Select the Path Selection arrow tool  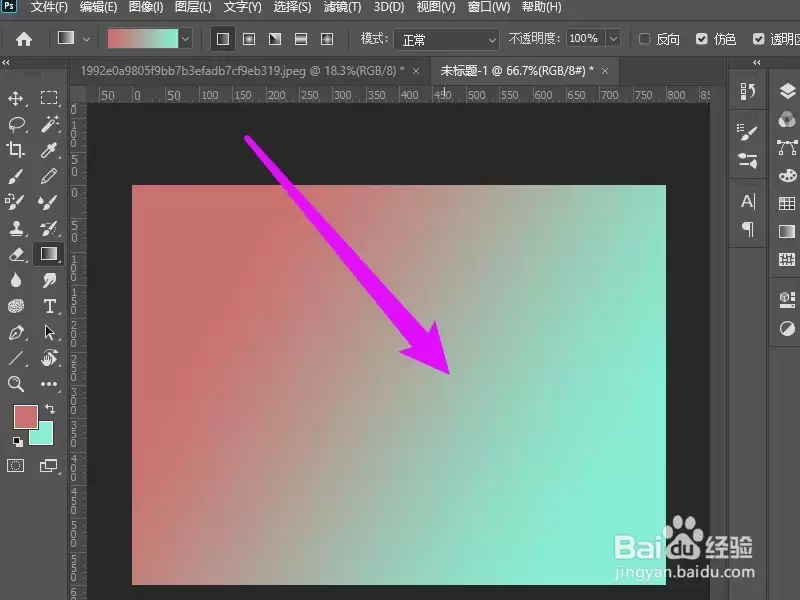pos(49,332)
